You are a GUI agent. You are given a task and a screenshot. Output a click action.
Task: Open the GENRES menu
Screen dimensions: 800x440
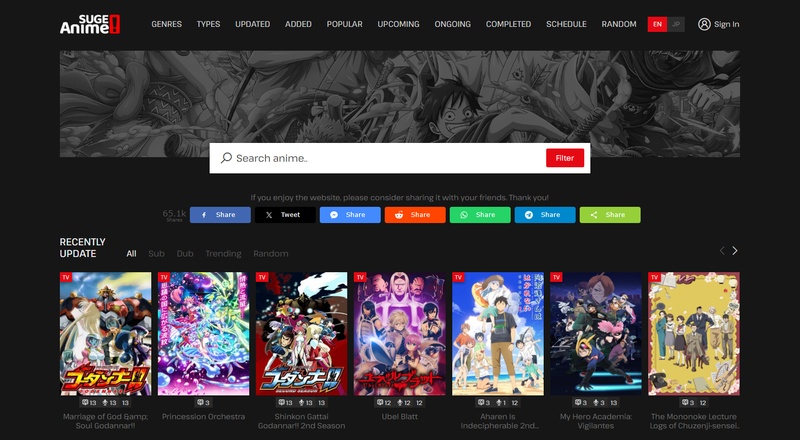coord(166,24)
